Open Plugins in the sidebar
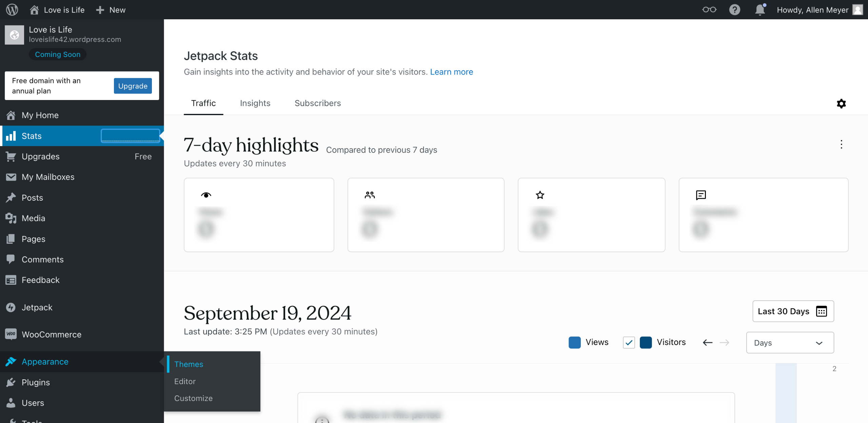Image resolution: width=868 pixels, height=423 pixels. click(x=36, y=382)
